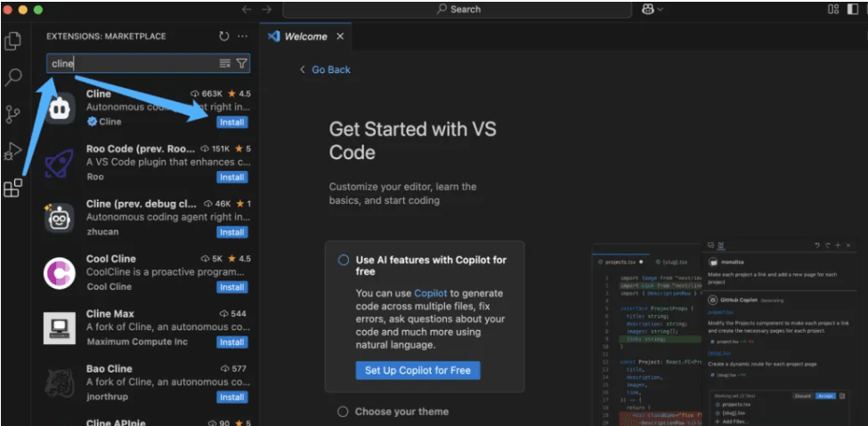Select the Bao Cline tiger icon
The height and width of the screenshot is (426, 868).
click(60, 382)
